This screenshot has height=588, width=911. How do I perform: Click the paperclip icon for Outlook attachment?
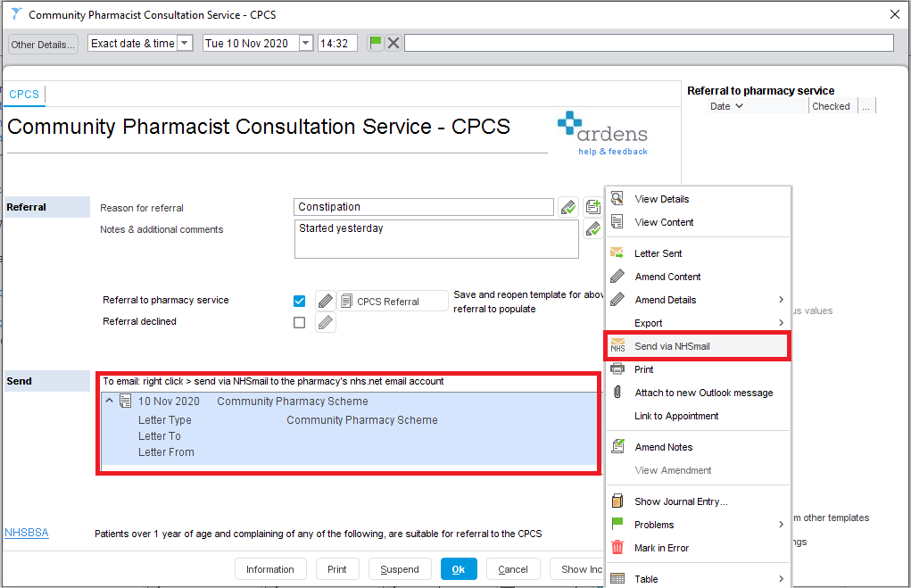click(617, 393)
